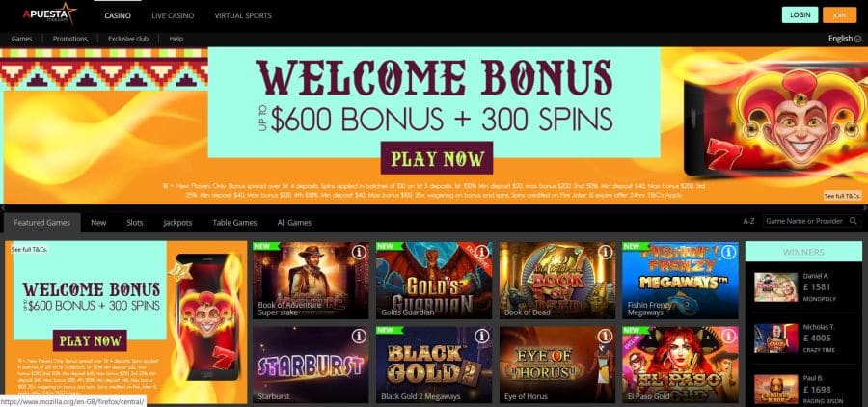Open info icon on Black Gold 2 Megaways
The image size is (868, 407).
point(482,337)
